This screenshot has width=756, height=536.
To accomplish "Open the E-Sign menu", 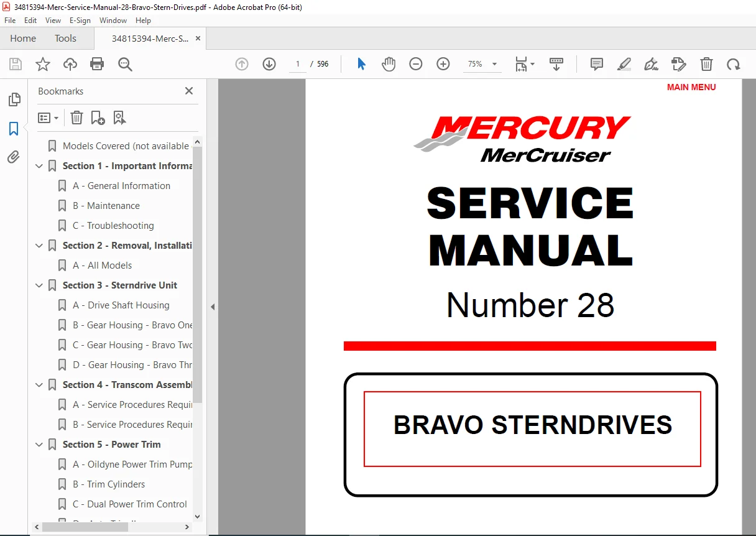I will (80, 21).
